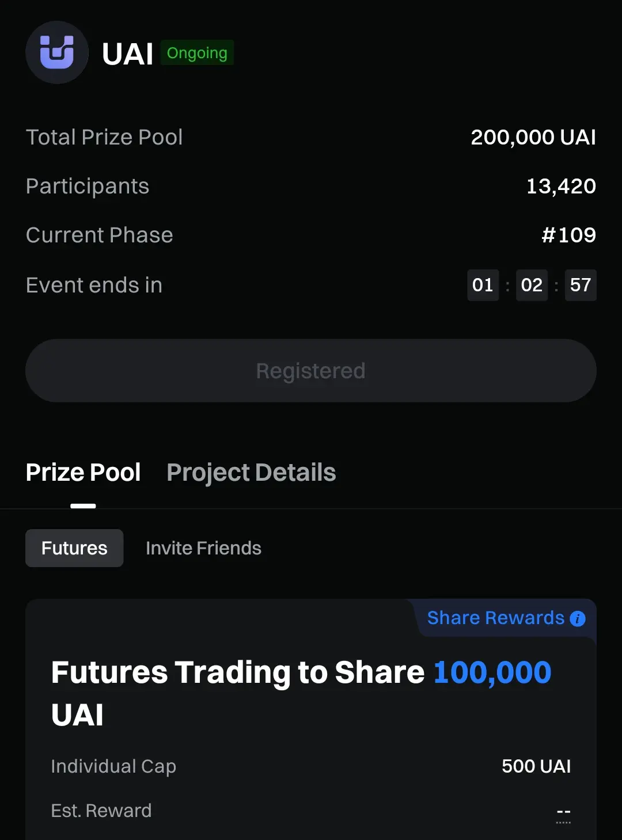Select the Prize Pool tab
Viewport: 622px width, 840px height.
point(84,473)
